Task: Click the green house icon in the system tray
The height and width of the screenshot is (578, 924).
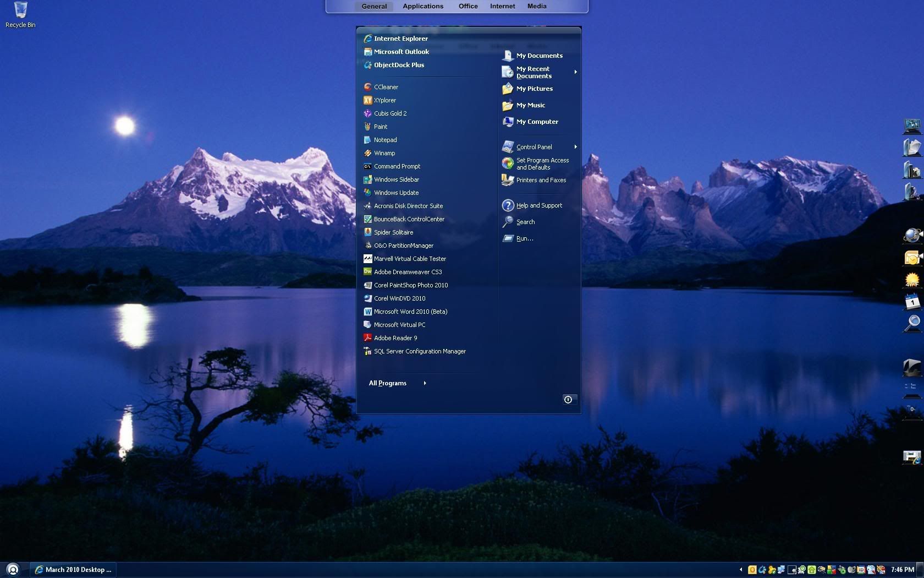Action: pyautogui.click(x=812, y=570)
